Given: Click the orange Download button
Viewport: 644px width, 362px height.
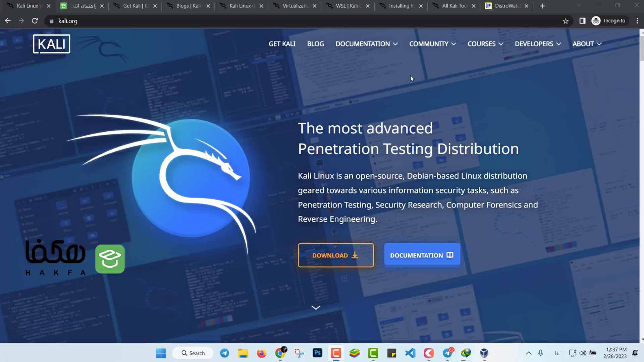Looking at the screenshot, I should (336, 255).
